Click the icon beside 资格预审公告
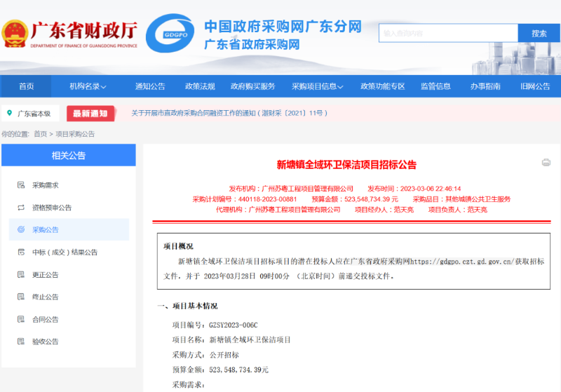 pyautogui.click(x=21, y=208)
